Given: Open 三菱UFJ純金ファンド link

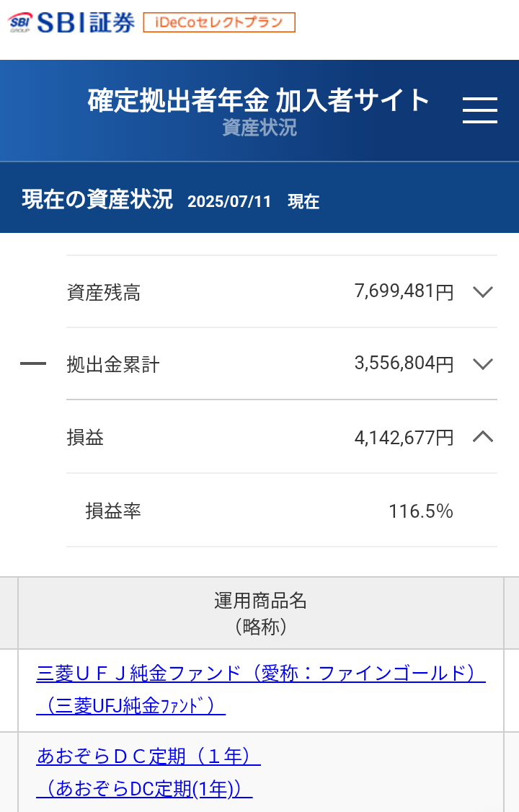Looking at the screenshot, I should [261, 689].
